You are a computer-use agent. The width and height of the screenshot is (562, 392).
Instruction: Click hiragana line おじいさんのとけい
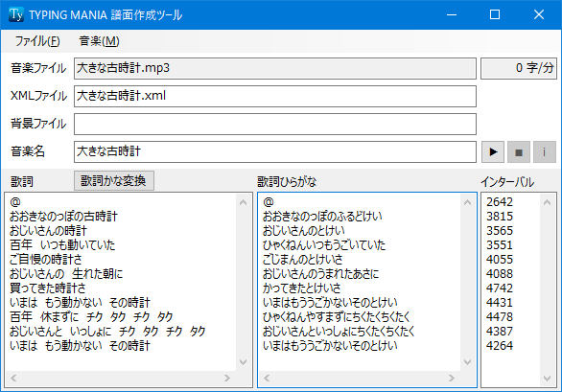304,231
